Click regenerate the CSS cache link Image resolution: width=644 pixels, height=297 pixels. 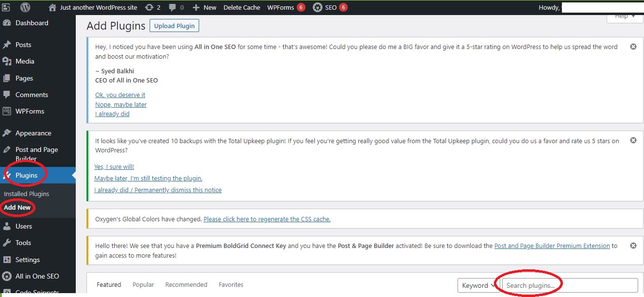click(x=267, y=219)
